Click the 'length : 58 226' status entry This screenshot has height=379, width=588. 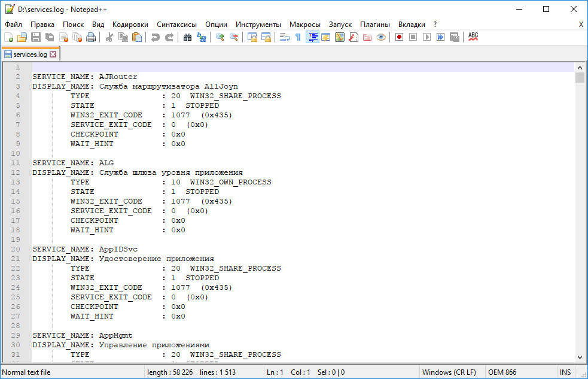(x=170, y=372)
